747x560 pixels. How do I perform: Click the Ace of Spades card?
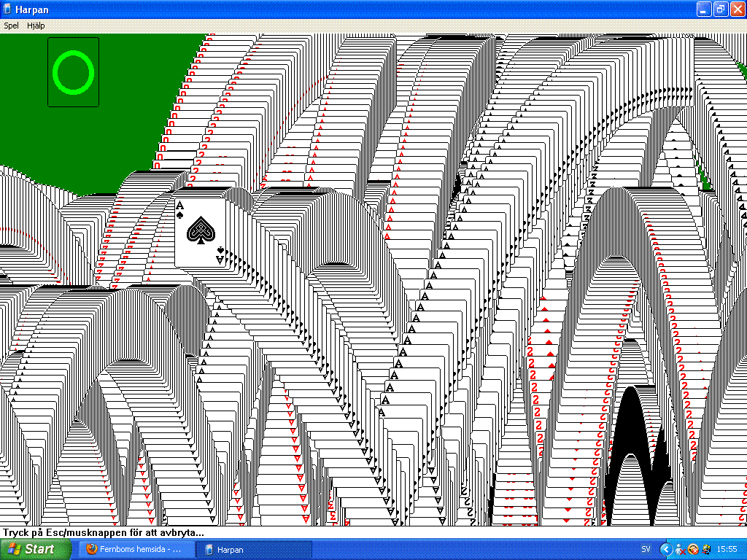click(x=199, y=231)
